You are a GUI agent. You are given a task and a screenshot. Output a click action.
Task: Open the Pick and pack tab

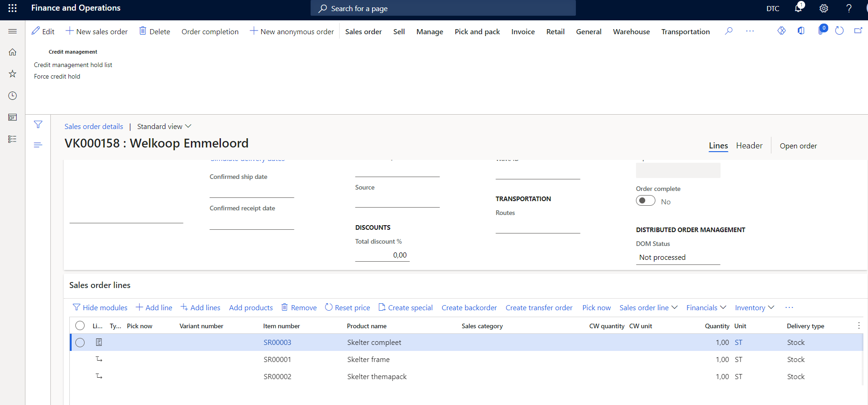[477, 31]
